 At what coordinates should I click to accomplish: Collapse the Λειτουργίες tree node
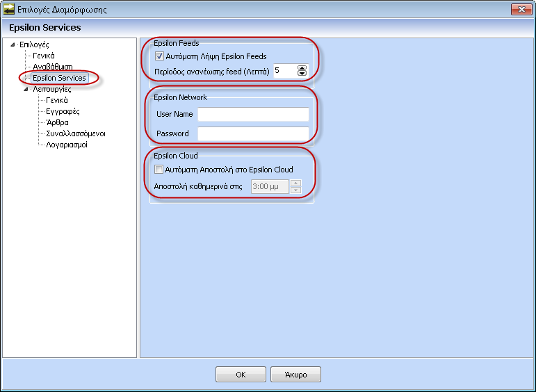pyautogui.click(x=26, y=89)
